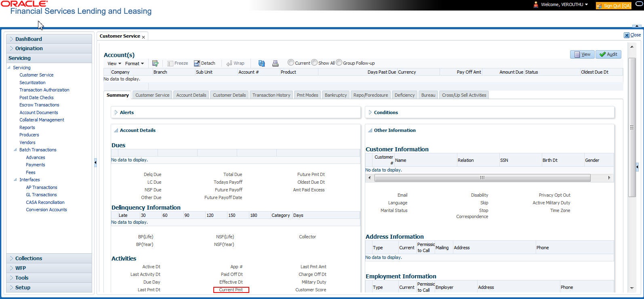Switch to the Transaction History tab
The width and height of the screenshot is (644, 299).
point(271,95)
